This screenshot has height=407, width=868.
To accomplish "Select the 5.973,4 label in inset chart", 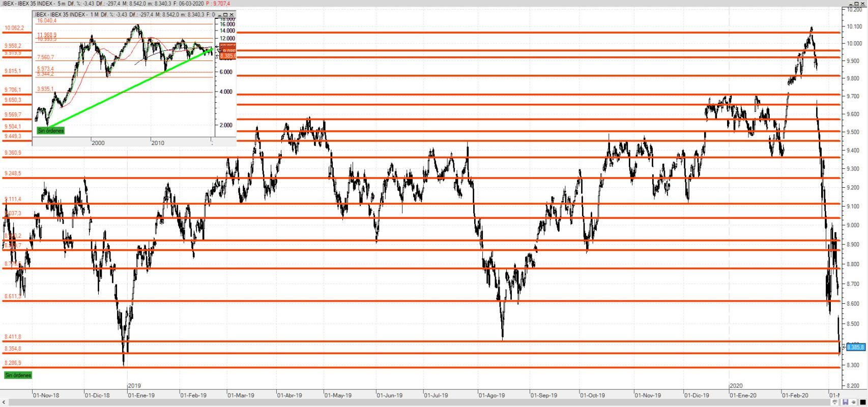I will click(45, 69).
